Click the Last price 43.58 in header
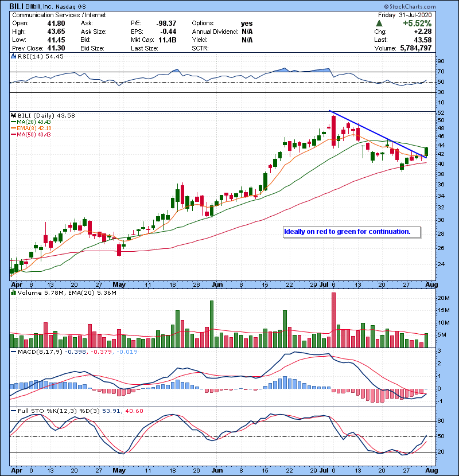The height and width of the screenshot is (476, 459). (x=422, y=40)
